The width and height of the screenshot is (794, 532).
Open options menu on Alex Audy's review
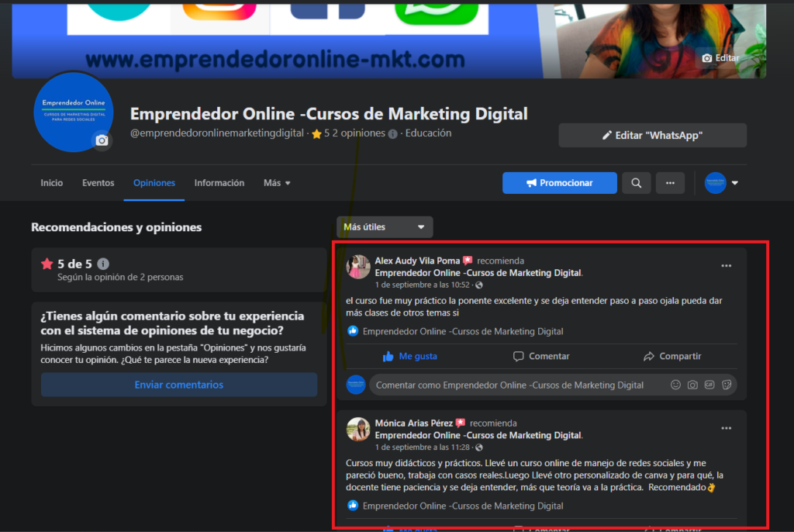pyautogui.click(x=726, y=266)
